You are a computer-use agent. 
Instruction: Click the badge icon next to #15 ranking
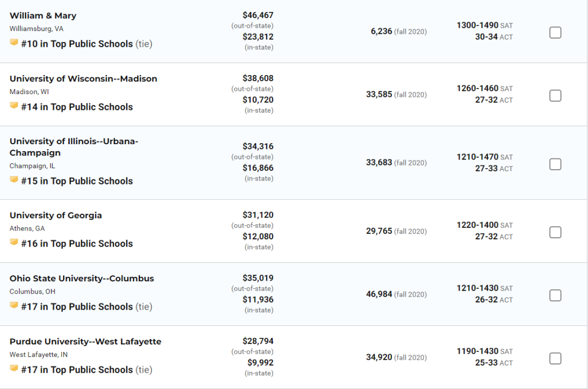[14, 180]
